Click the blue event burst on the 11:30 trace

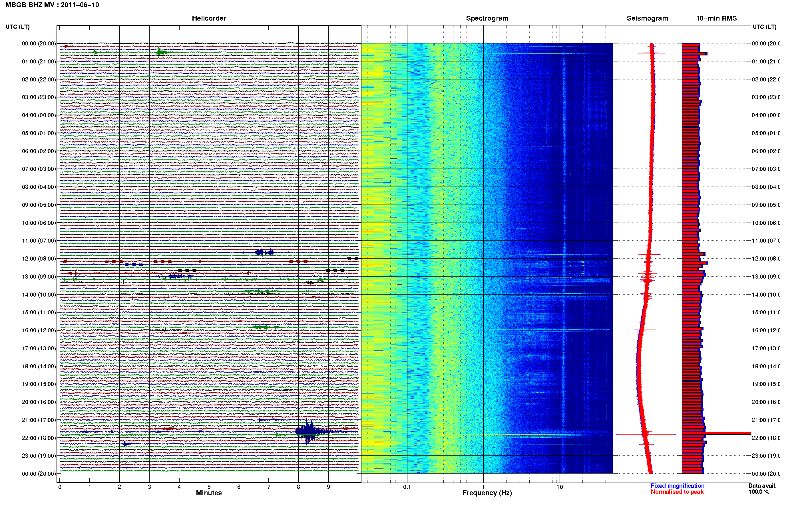point(264,252)
